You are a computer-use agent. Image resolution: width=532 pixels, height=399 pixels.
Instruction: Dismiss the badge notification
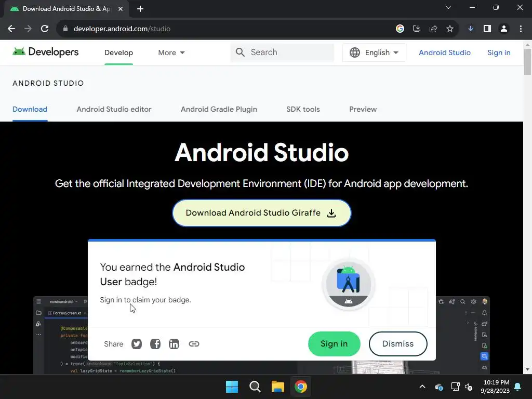pyautogui.click(x=398, y=344)
